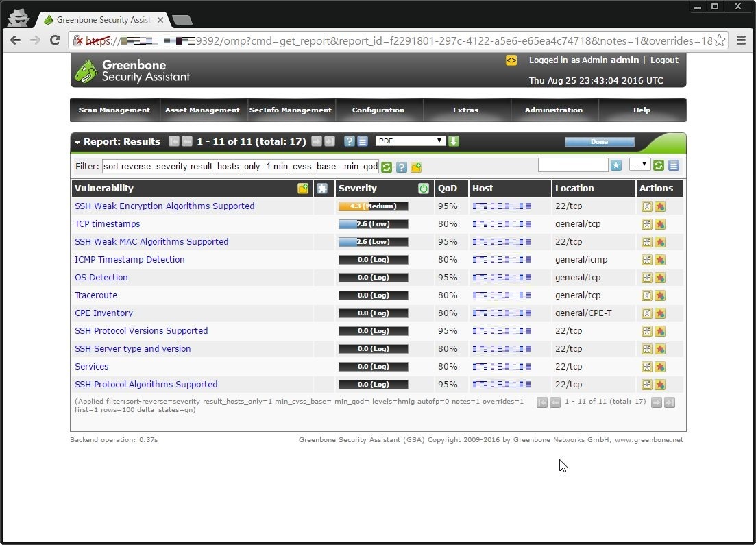Go to next page in report header bar
Viewport: 756px width, 545px height.
[316, 141]
